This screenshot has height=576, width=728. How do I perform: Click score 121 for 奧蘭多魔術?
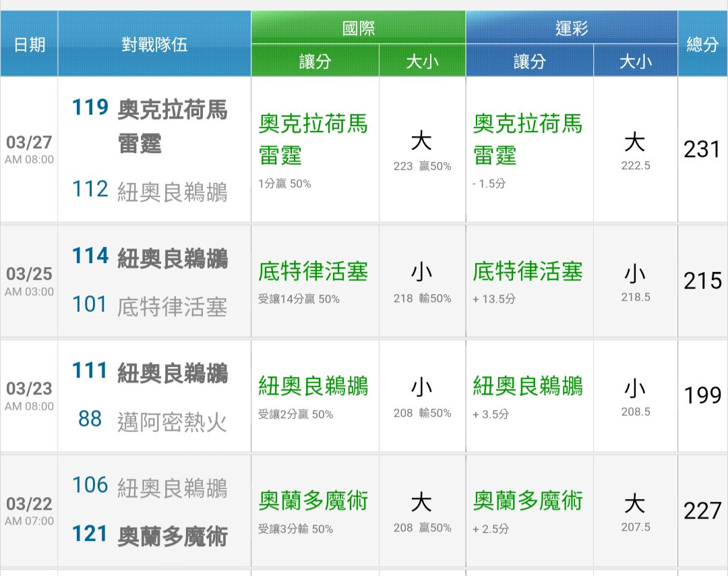click(90, 534)
